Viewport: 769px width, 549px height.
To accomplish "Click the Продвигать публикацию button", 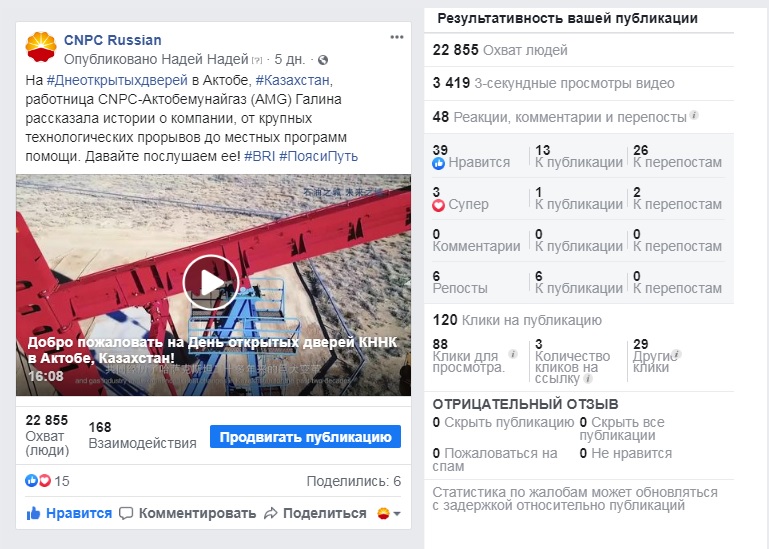I will [305, 437].
